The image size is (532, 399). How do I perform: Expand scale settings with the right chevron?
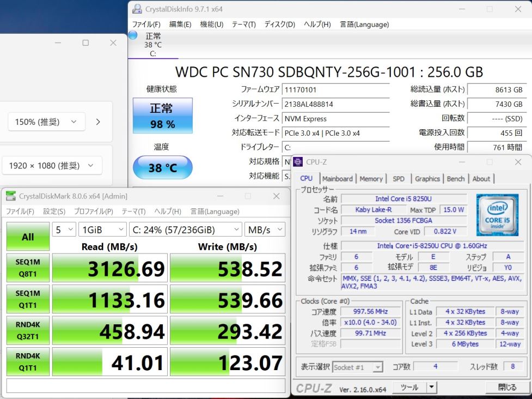(x=98, y=122)
